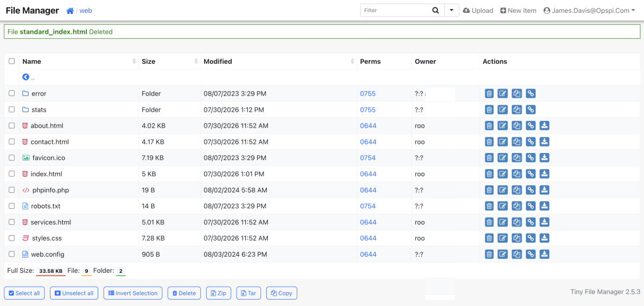Download styles.css via download icon
Viewport: 644px width, 306px height.
[x=544, y=238]
